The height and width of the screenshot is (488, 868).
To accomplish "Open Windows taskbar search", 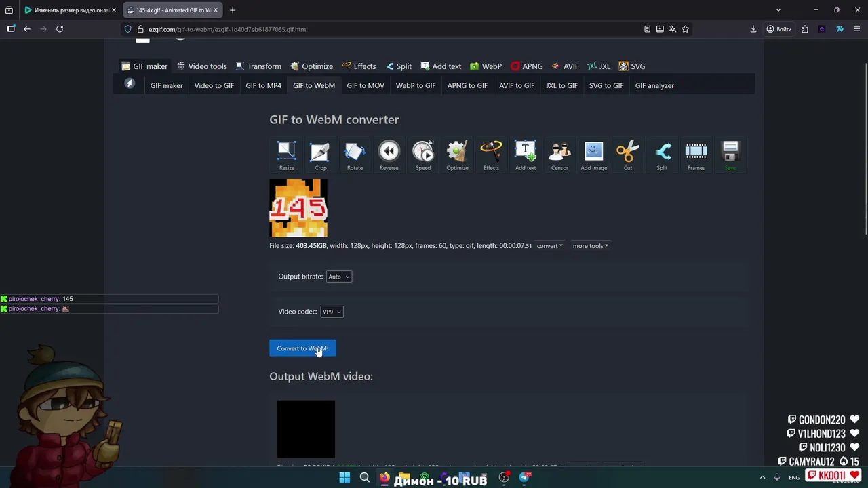I will point(364,478).
